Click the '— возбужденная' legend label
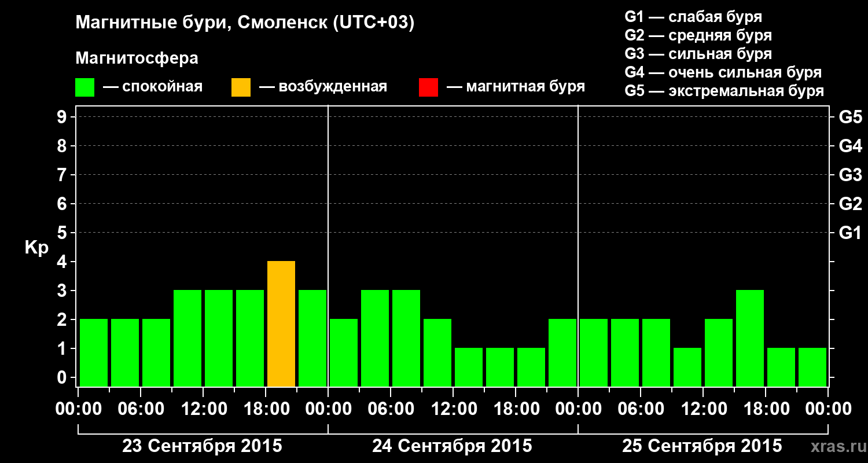 pos(323,87)
